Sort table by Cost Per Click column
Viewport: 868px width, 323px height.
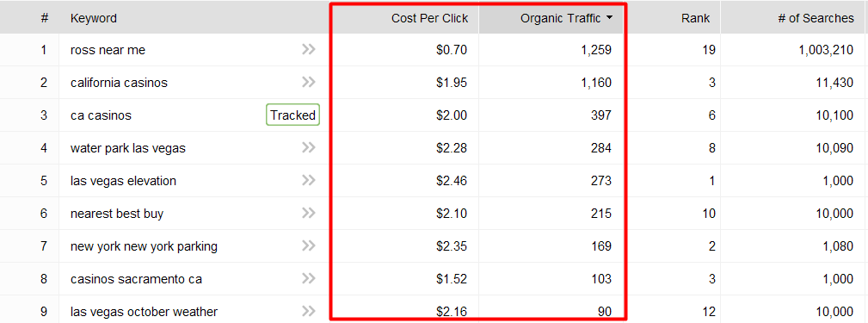[x=429, y=18]
